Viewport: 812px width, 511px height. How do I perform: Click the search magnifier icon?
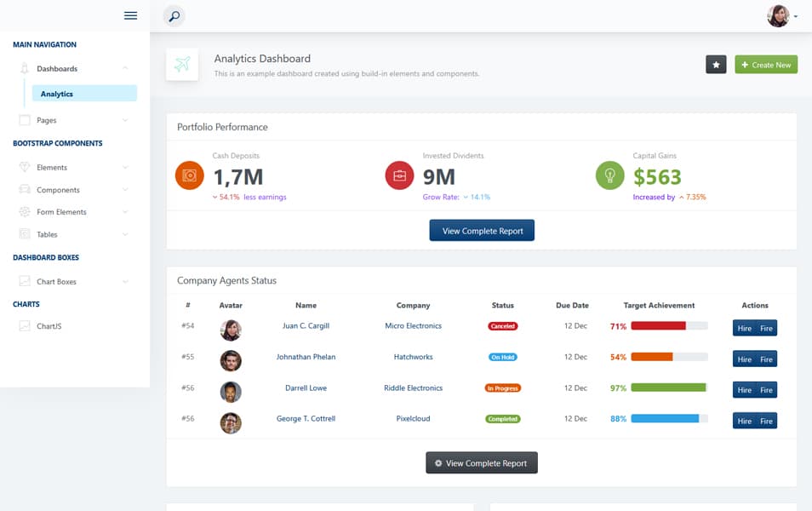click(174, 15)
